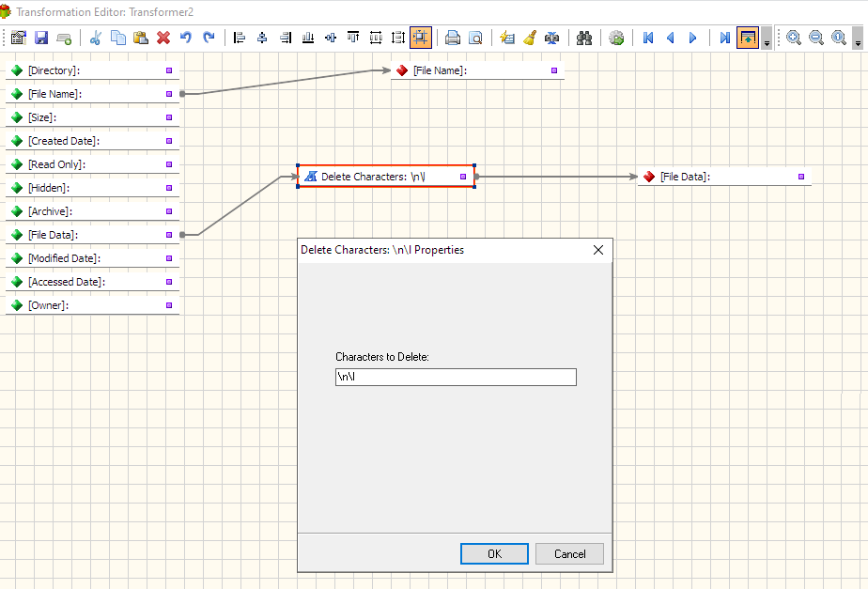Zoom in with the plus magnifier icon
868x589 pixels.
793,38
